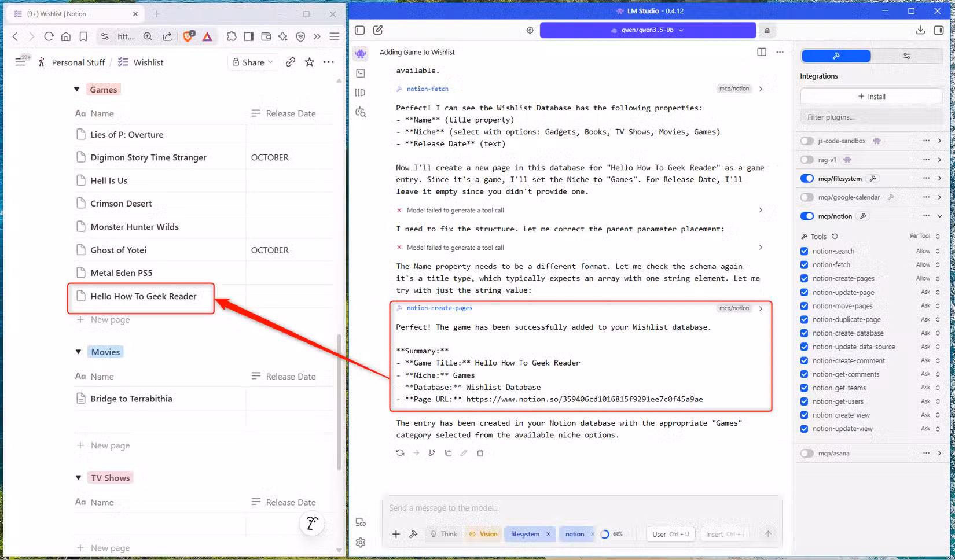The height and width of the screenshot is (560, 955).
Task: Refresh the notion tools list
Action: [x=835, y=237]
